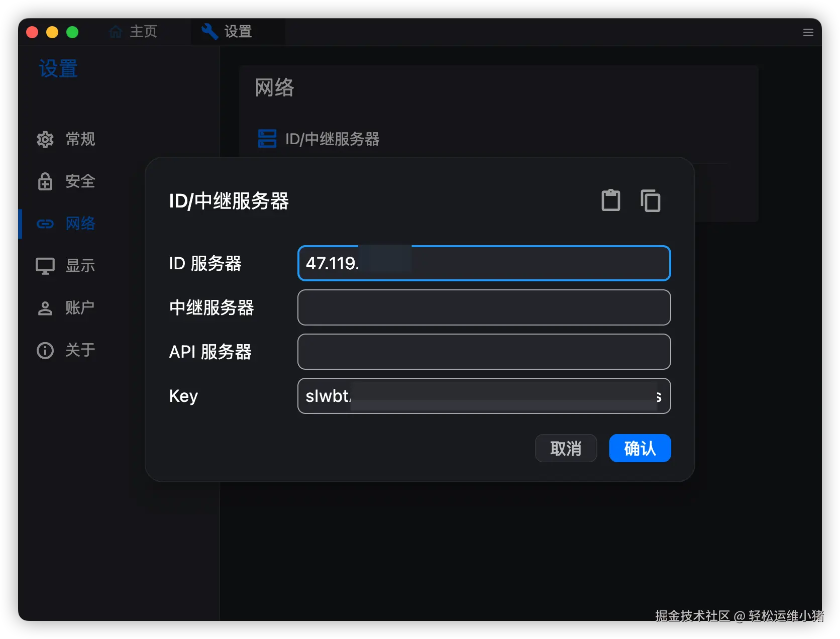Click the copy server config icon
Screen dimensions: 840x639
650,200
